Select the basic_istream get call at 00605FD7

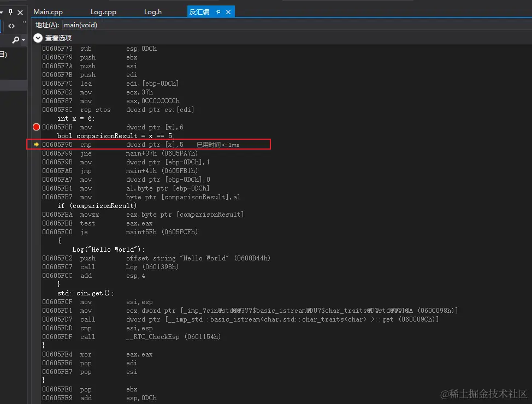point(240,319)
